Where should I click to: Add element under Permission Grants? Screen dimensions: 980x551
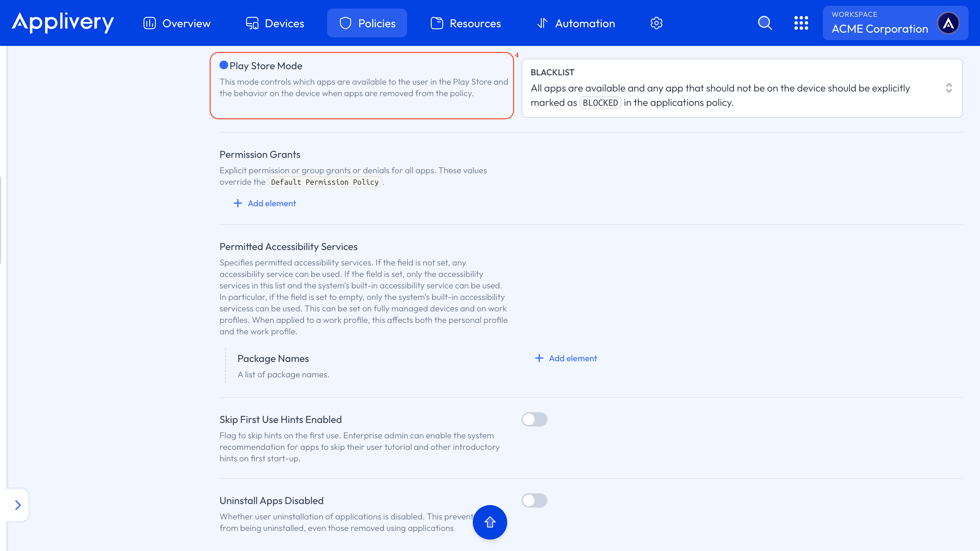pyautogui.click(x=265, y=203)
